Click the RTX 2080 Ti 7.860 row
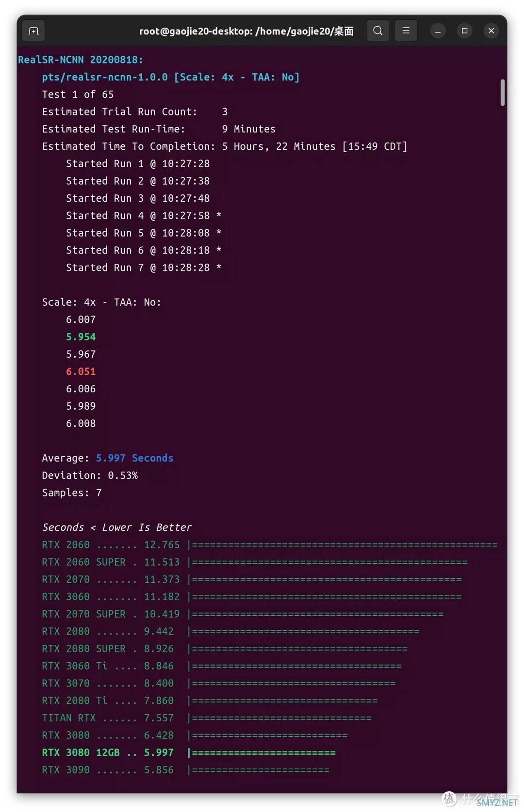The height and width of the screenshot is (812, 524). [210, 701]
